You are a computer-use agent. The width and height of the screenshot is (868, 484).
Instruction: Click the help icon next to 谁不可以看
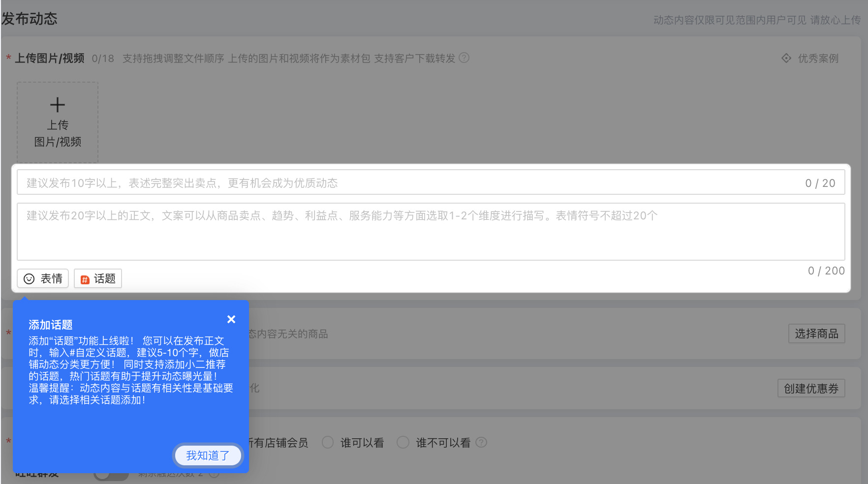tap(482, 443)
